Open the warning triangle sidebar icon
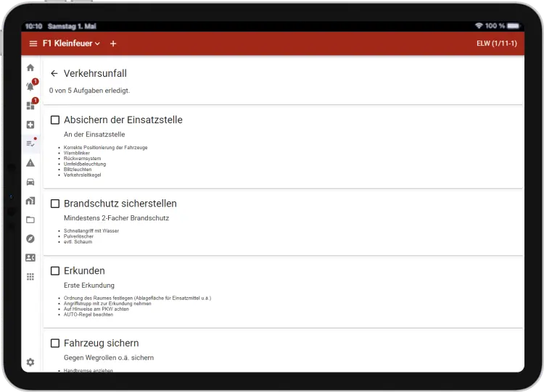The width and height of the screenshot is (544, 392). click(30, 163)
